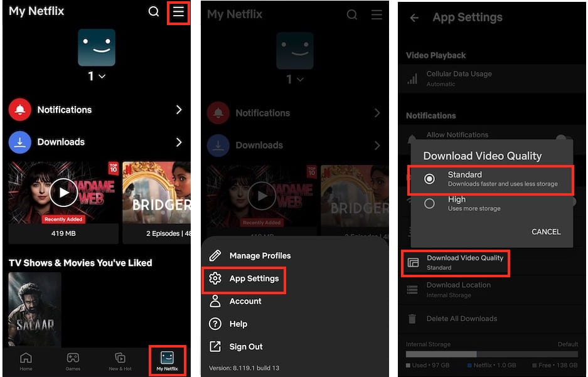Tap the Sign Out arrow icon
588x377 pixels.
[215, 346]
